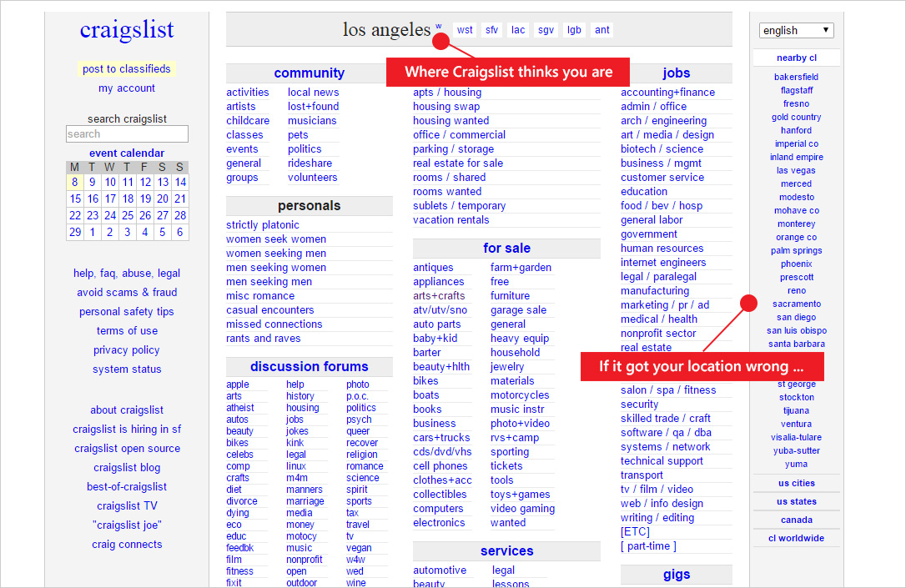Open avoid scams & fraud page

[127, 292]
